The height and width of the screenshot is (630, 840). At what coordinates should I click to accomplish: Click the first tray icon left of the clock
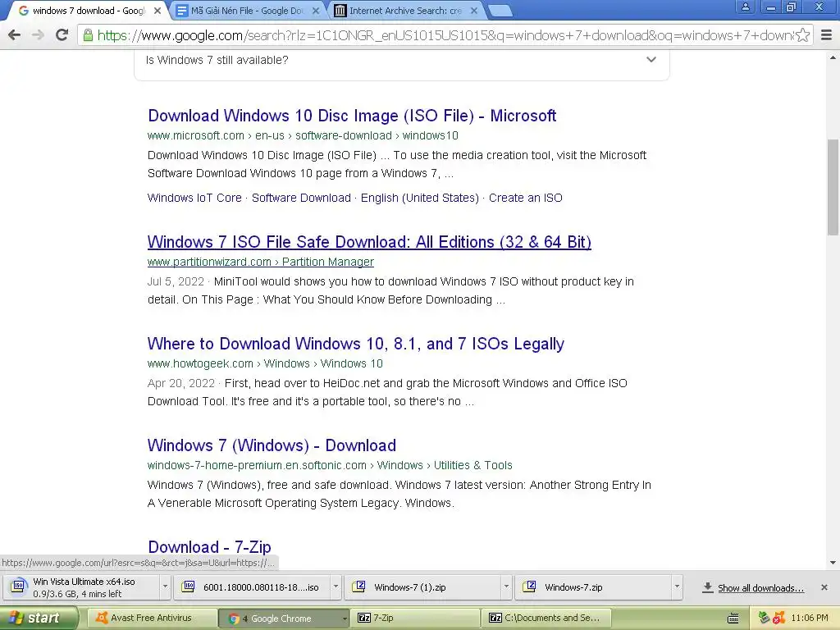click(x=765, y=619)
